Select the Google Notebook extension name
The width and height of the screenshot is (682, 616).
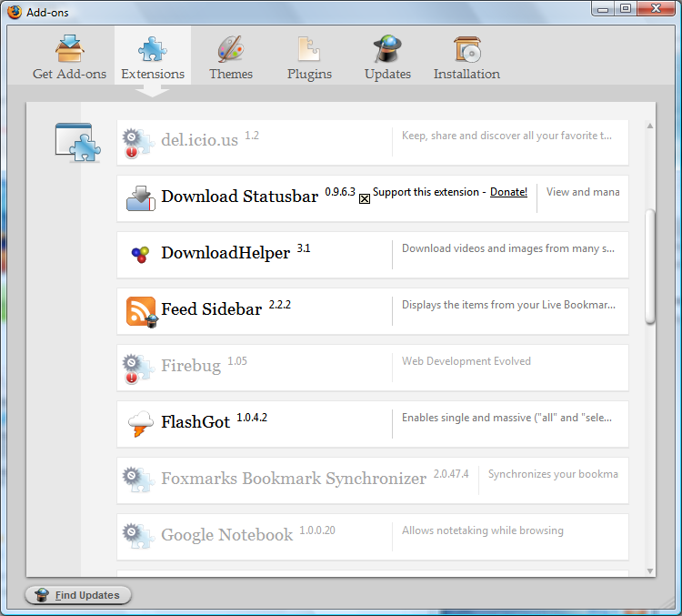(x=226, y=535)
